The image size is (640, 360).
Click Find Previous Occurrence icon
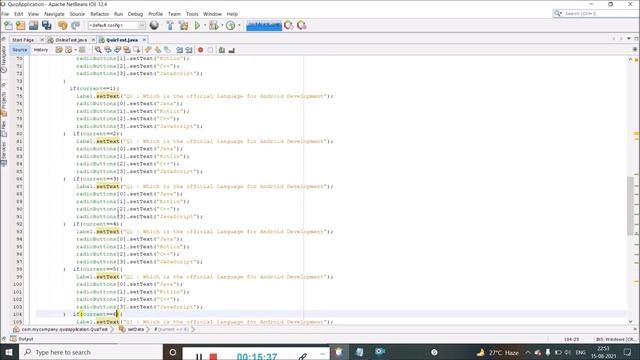[108, 50]
